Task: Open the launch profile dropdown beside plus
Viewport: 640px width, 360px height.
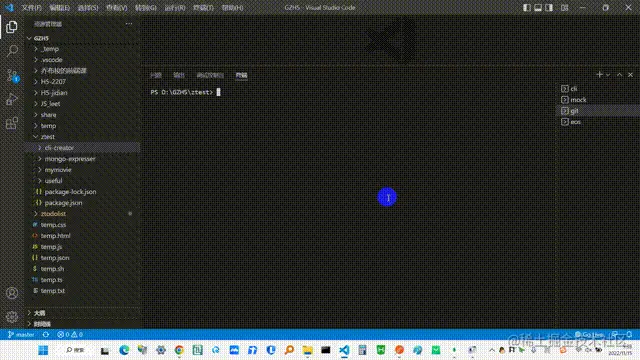Action: tap(608, 75)
